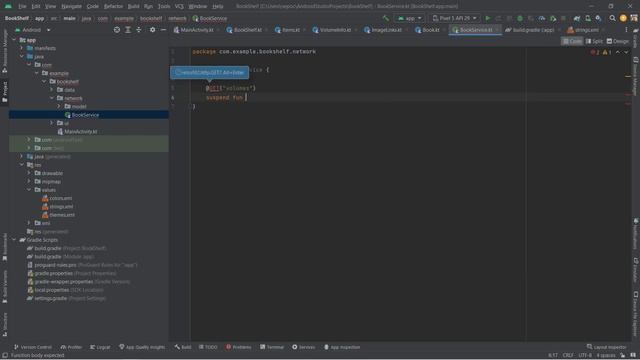The height and width of the screenshot is (360, 640).
Task: Open the Terminal tool window
Action: pyautogui.click(x=271, y=347)
